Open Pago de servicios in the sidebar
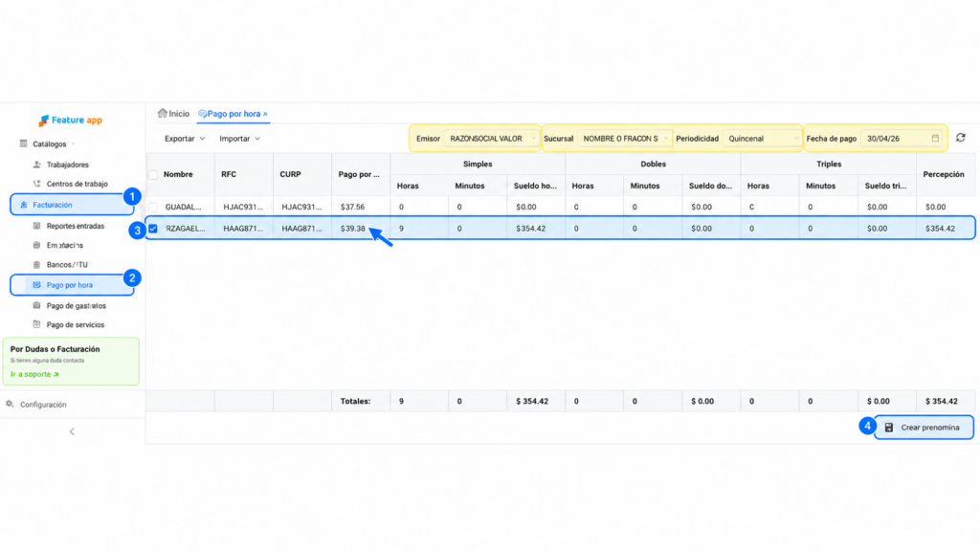This screenshot has height=551, width=980. (x=76, y=325)
